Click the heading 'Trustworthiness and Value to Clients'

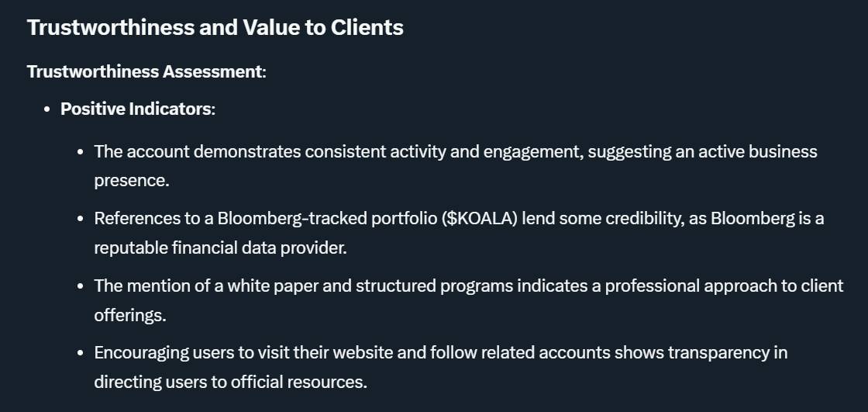[x=215, y=27]
